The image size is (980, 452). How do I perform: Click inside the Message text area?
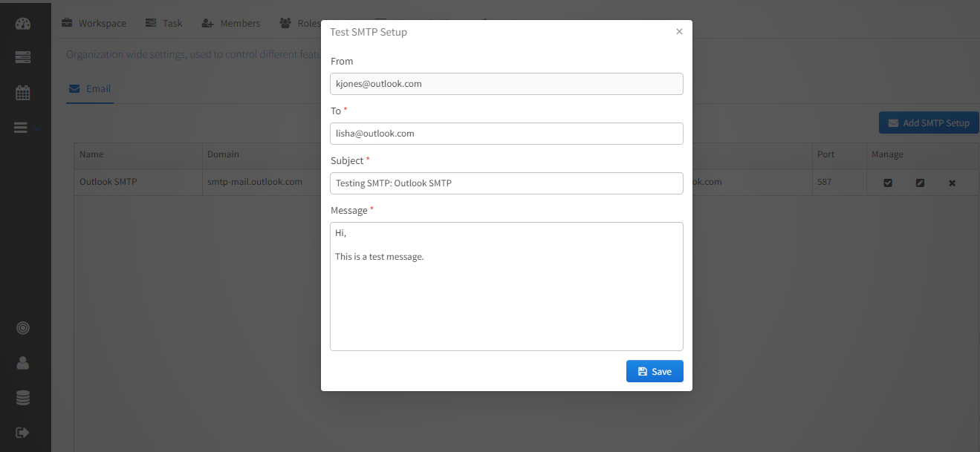click(x=507, y=286)
